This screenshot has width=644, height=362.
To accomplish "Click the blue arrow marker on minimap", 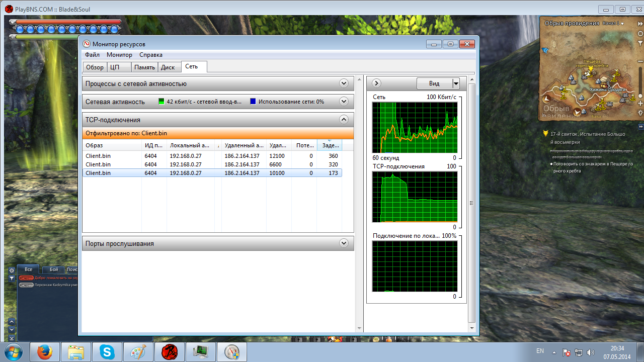I will click(546, 51).
